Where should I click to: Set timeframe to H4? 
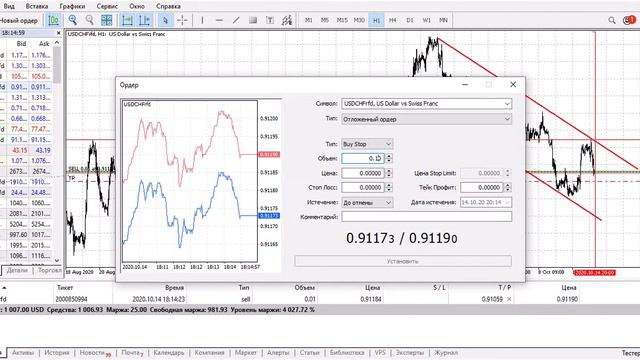point(393,20)
